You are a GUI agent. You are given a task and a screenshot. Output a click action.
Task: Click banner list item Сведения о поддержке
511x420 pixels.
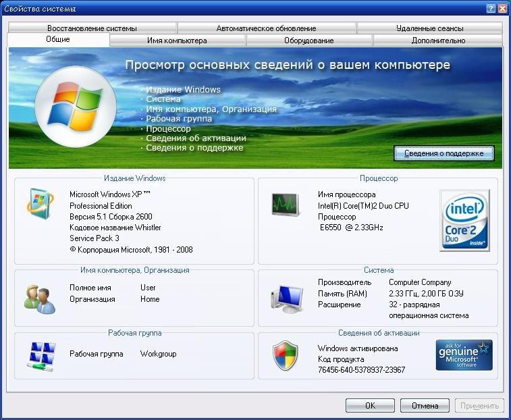[x=194, y=148]
